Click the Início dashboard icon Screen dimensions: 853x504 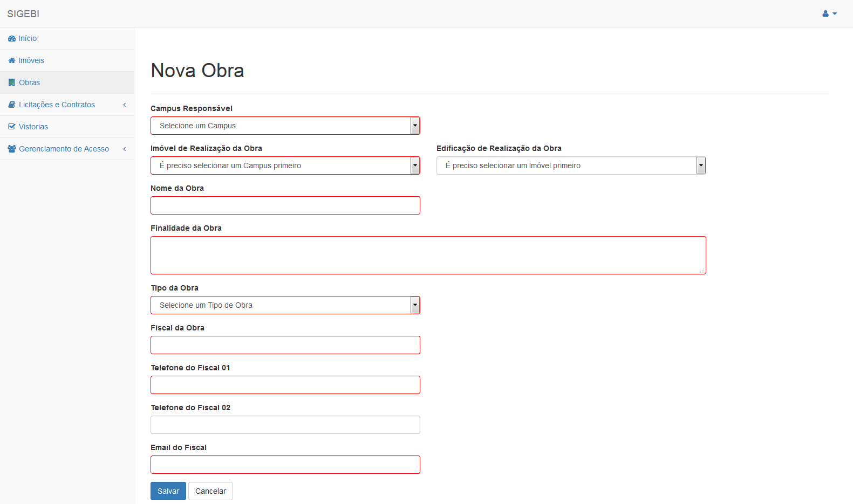12,39
